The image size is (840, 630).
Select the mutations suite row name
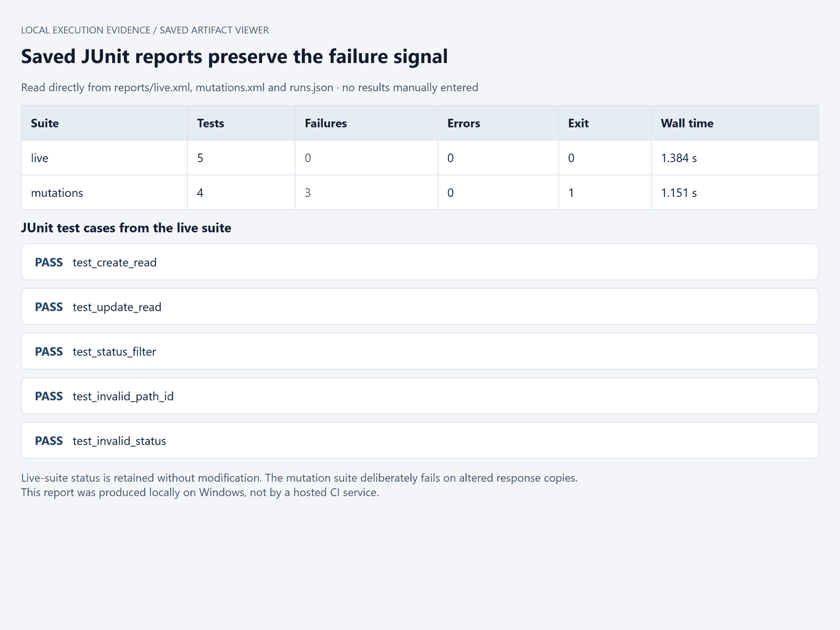coord(57,193)
